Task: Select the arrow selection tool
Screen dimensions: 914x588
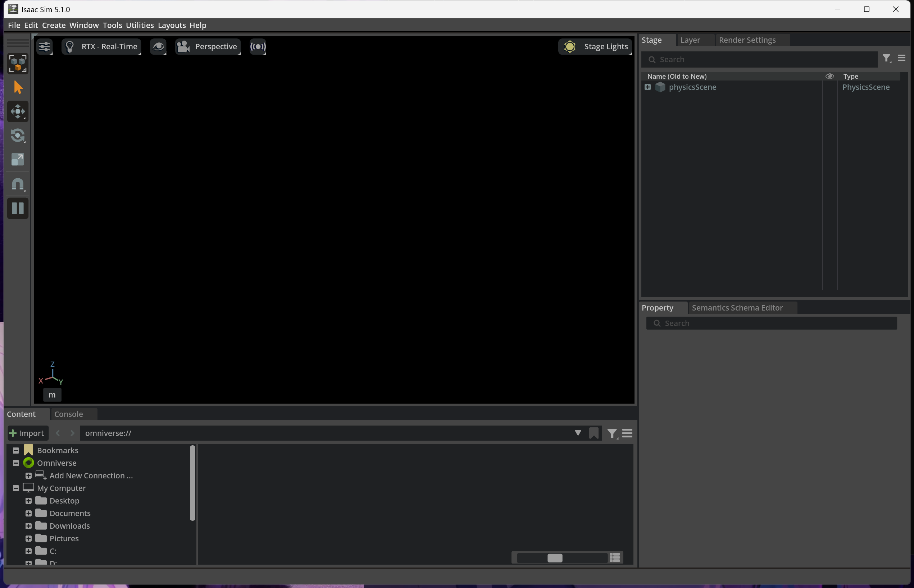Action: point(18,87)
